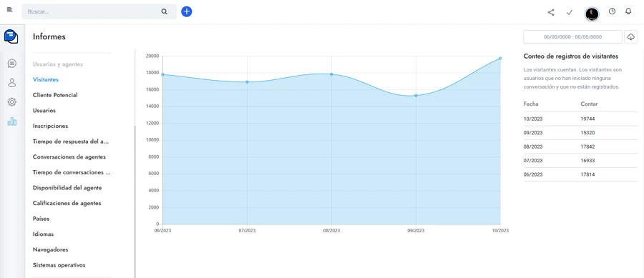Click the 07/2023 chart data point
Image resolution: width=644 pixels, height=278 pixels.
point(247,82)
